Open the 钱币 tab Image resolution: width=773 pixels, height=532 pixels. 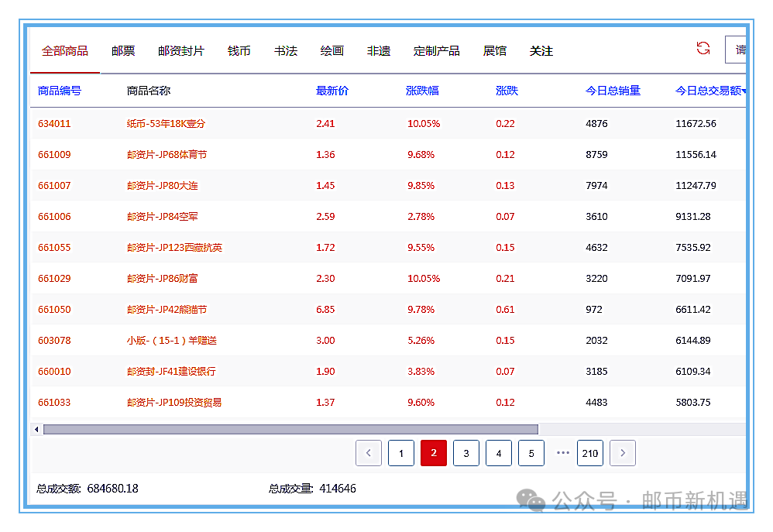[239, 51]
